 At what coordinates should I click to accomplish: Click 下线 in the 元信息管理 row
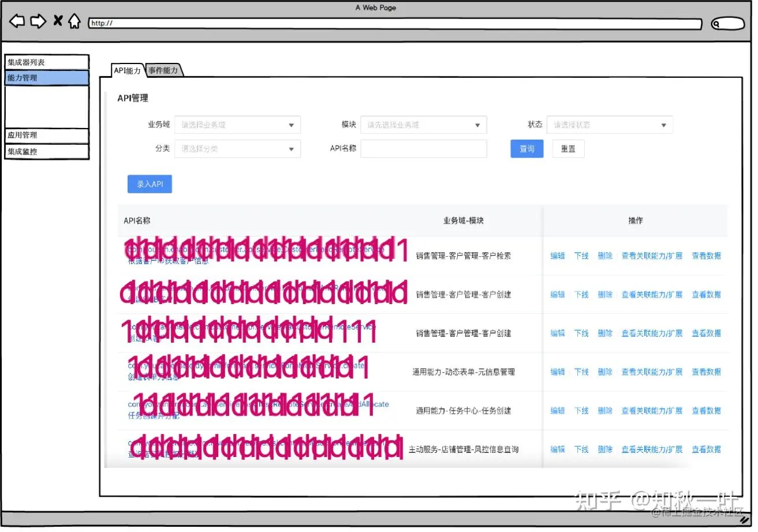click(581, 372)
